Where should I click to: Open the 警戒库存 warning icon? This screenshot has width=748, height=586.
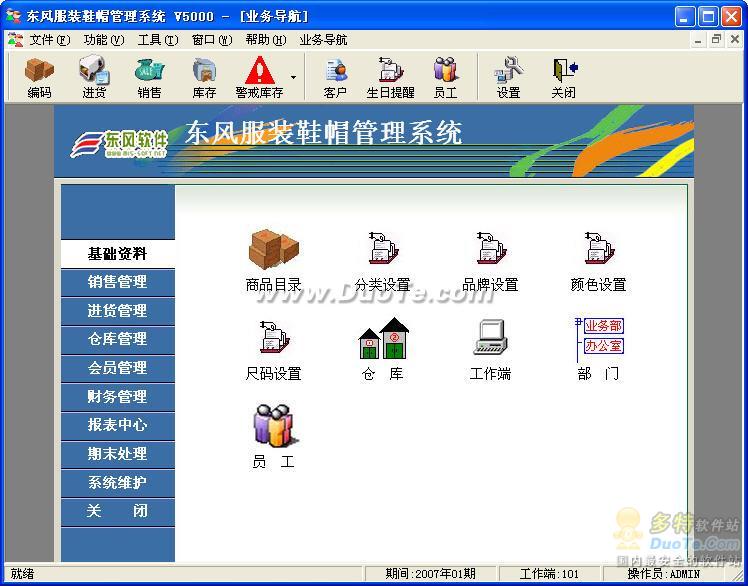pyautogui.click(x=260, y=77)
